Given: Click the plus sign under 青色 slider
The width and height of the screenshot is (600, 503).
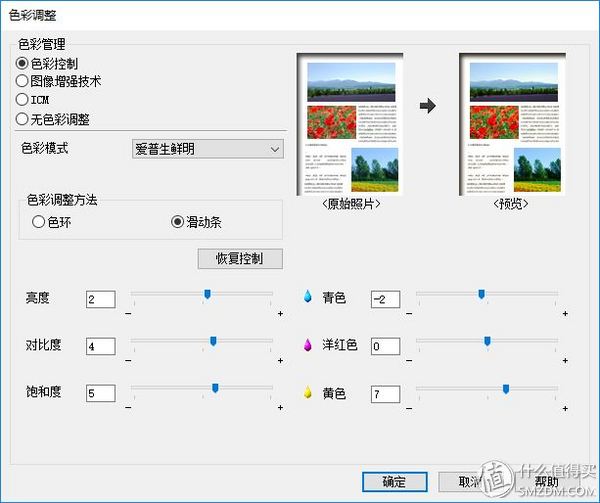Looking at the screenshot, I should [x=565, y=314].
